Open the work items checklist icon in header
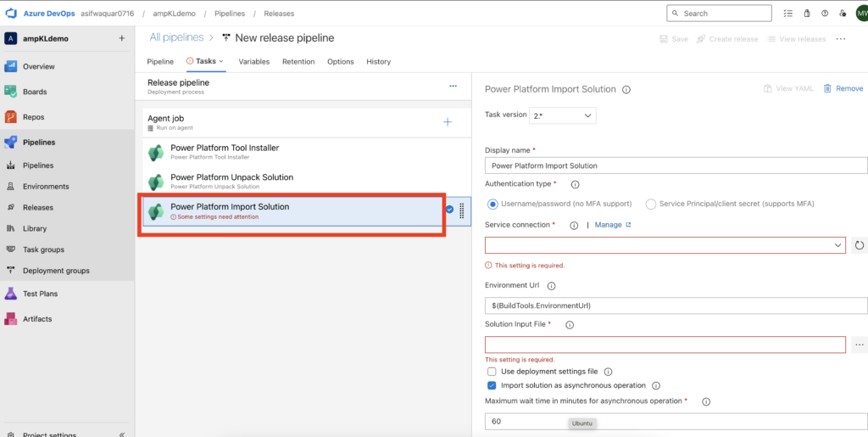868x437 pixels. pyautogui.click(x=788, y=14)
